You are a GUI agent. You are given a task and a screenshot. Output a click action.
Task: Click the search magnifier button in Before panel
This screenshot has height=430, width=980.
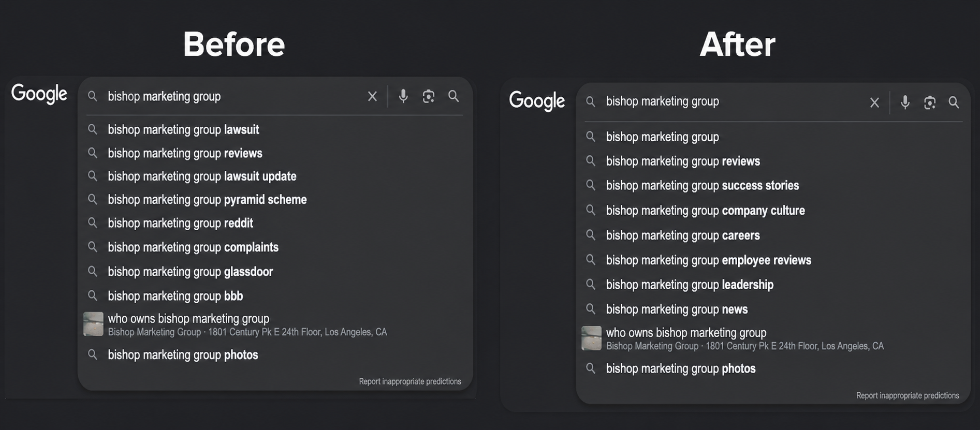coord(454,96)
